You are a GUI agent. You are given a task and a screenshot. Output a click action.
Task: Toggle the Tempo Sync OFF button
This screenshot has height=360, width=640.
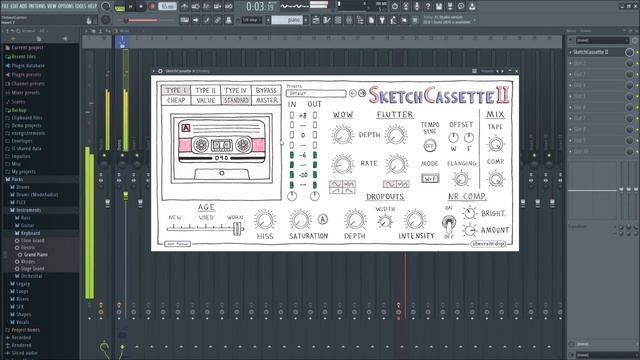click(x=429, y=145)
